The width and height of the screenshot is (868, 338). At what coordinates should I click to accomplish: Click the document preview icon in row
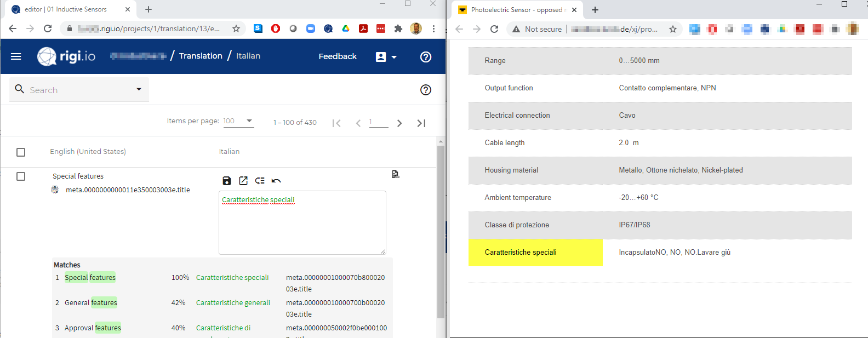pyautogui.click(x=396, y=174)
